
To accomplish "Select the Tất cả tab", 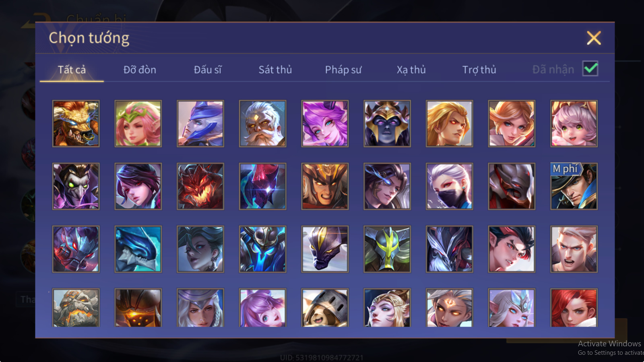I will coord(72,70).
